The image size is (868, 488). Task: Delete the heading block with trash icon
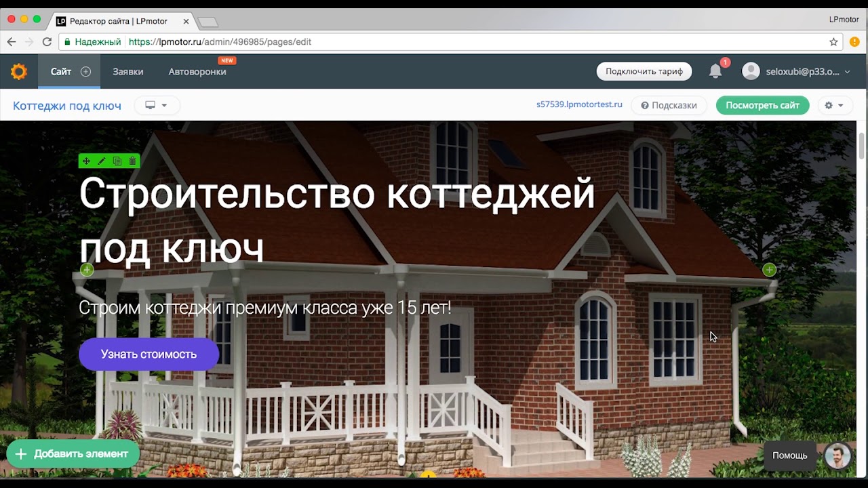(x=132, y=161)
